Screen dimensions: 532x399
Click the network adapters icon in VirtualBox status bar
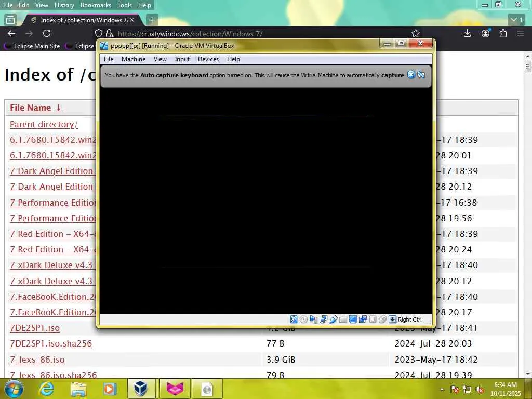point(323,320)
